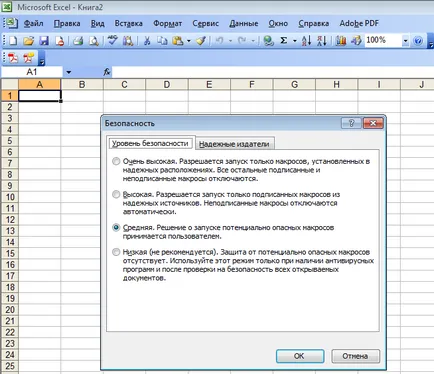This screenshot has width=434, height=374.
Task: Click the Redo arrow icon
Action: (242, 41)
